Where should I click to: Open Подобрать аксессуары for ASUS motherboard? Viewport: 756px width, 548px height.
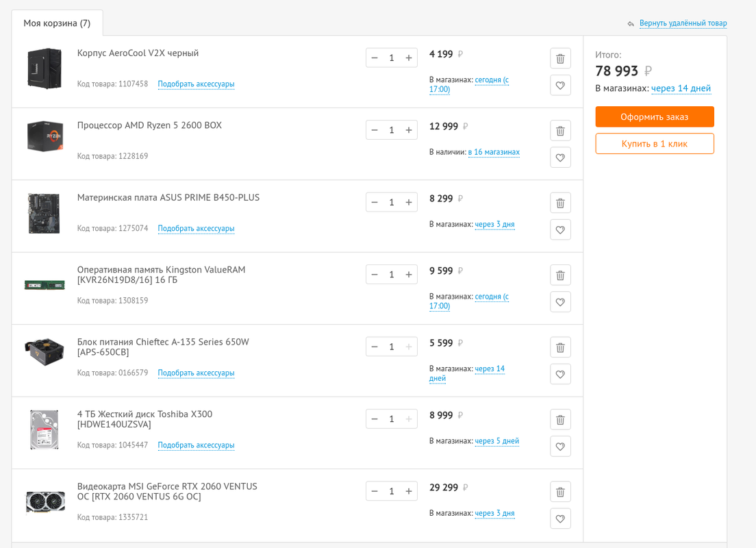(197, 228)
